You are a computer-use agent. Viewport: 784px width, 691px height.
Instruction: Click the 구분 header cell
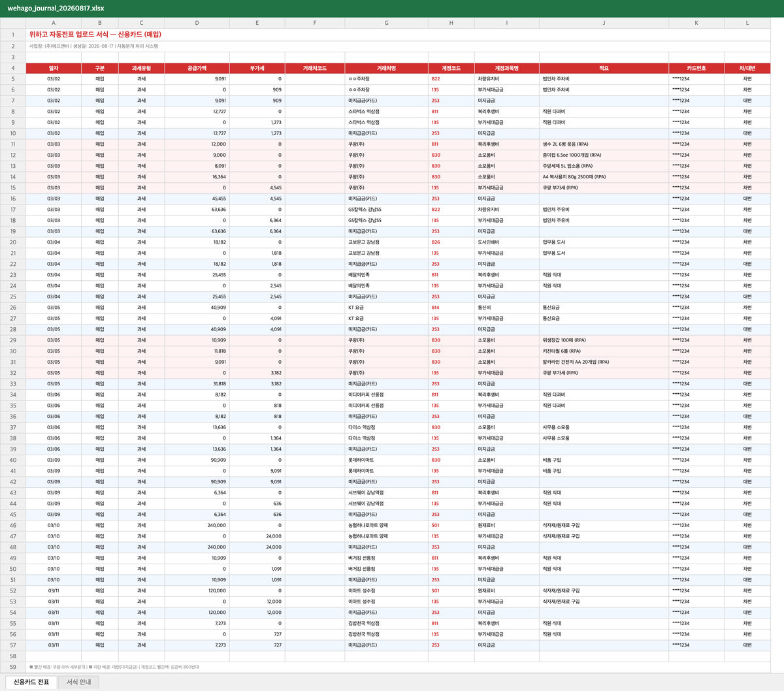pyautogui.click(x=99, y=68)
